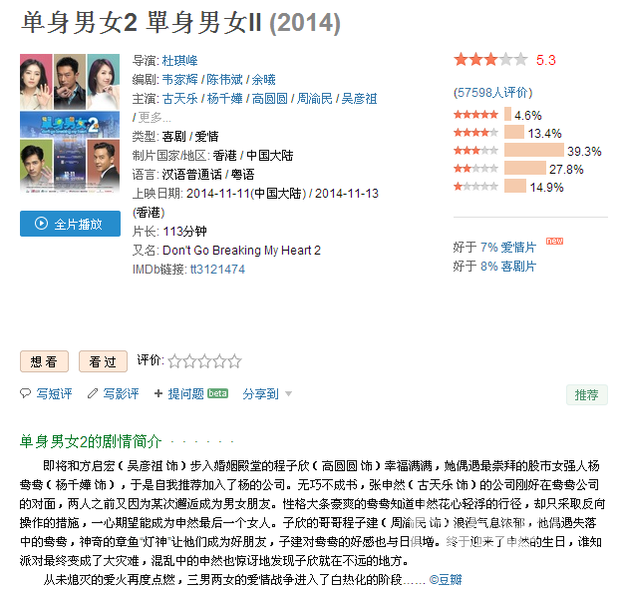Rate the movie with the first star
This screenshot has width=620, height=600.
click(x=174, y=361)
